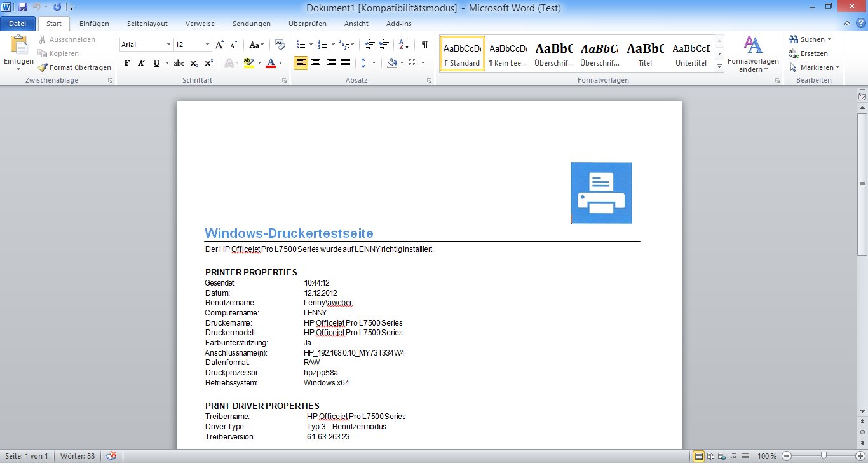The image size is (868, 463).
Task: Switch to the Seitenlayout tab
Action: (x=147, y=24)
